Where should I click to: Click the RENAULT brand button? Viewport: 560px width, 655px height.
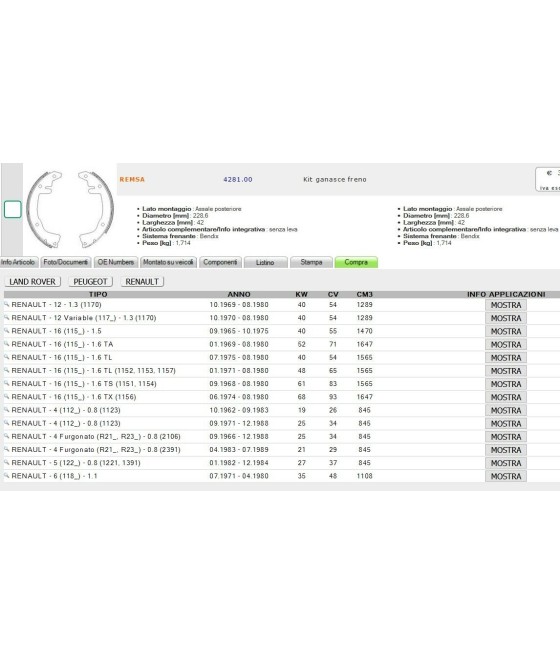point(142,282)
